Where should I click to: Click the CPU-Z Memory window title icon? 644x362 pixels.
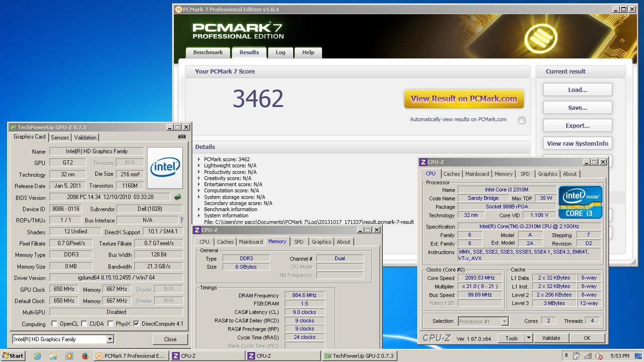coord(197,230)
